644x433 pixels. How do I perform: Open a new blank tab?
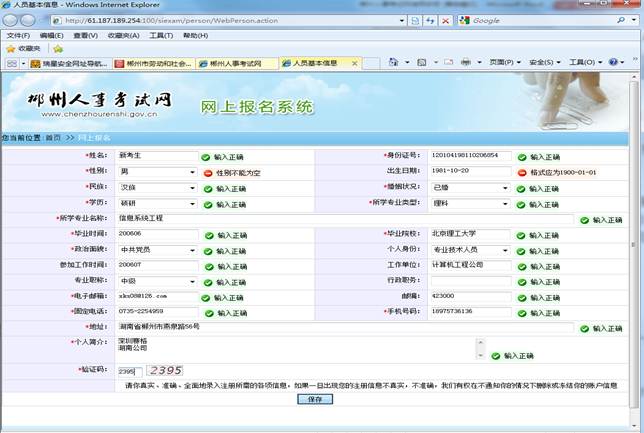[371, 63]
